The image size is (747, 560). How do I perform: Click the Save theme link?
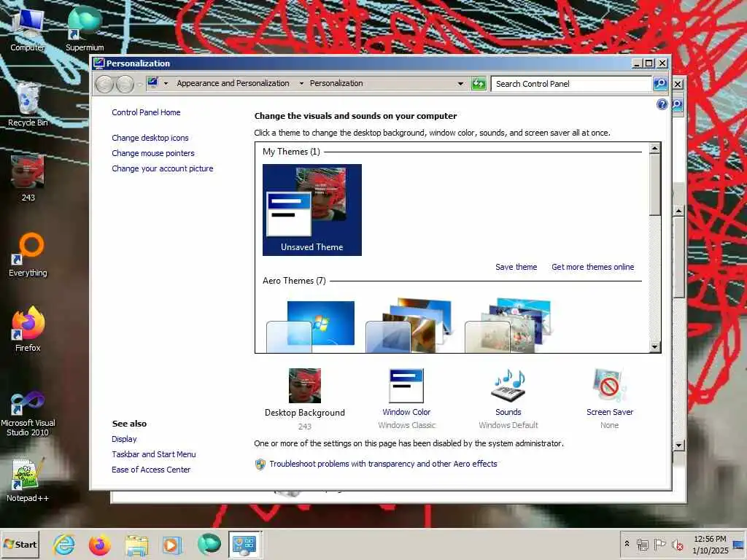click(x=516, y=267)
